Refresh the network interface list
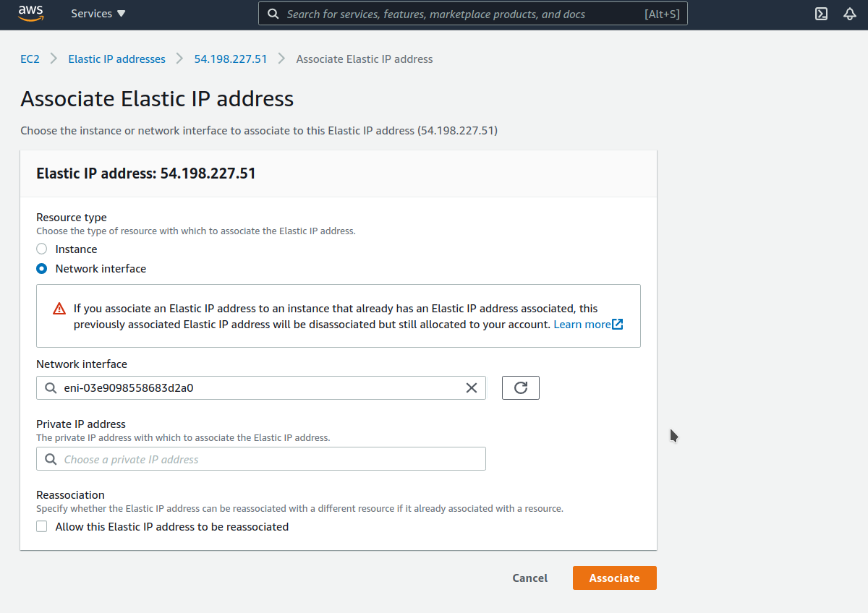868x613 pixels. click(x=520, y=387)
